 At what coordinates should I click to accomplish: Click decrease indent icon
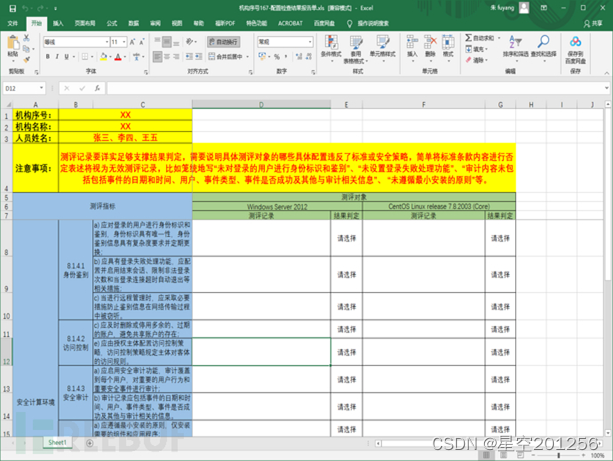tap(189, 57)
